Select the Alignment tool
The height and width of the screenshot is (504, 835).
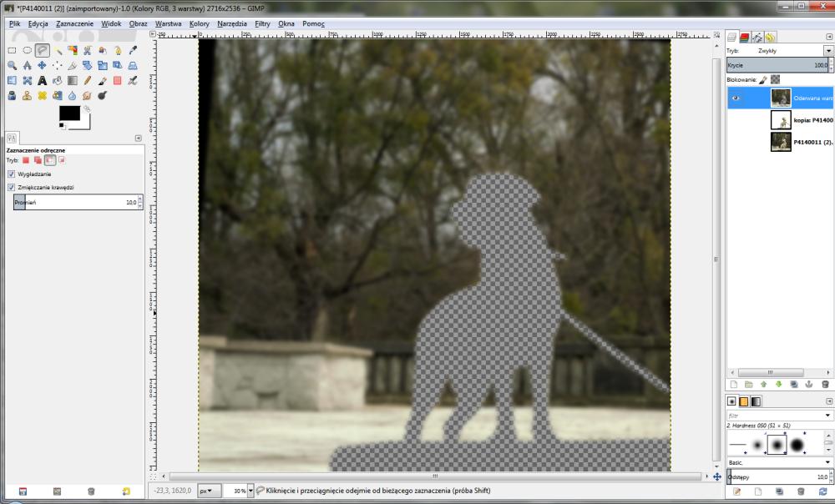(x=57, y=65)
